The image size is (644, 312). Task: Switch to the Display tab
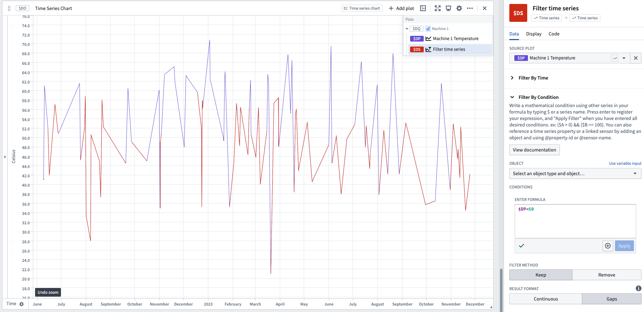[534, 34]
